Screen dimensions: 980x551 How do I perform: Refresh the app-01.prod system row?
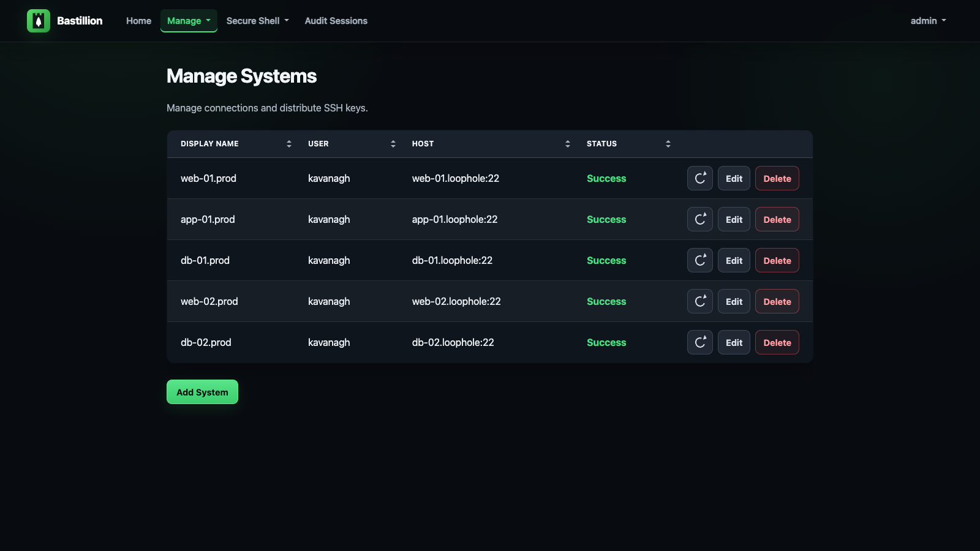700,219
